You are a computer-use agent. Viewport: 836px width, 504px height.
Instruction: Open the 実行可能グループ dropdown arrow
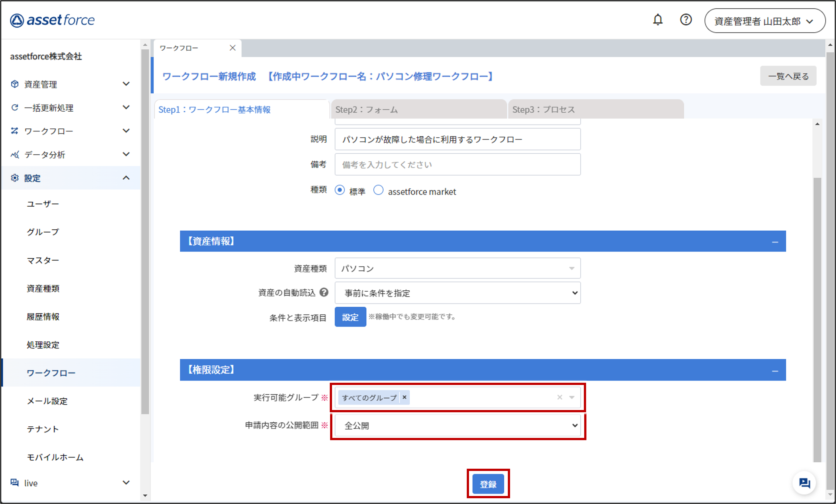pyautogui.click(x=572, y=397)
